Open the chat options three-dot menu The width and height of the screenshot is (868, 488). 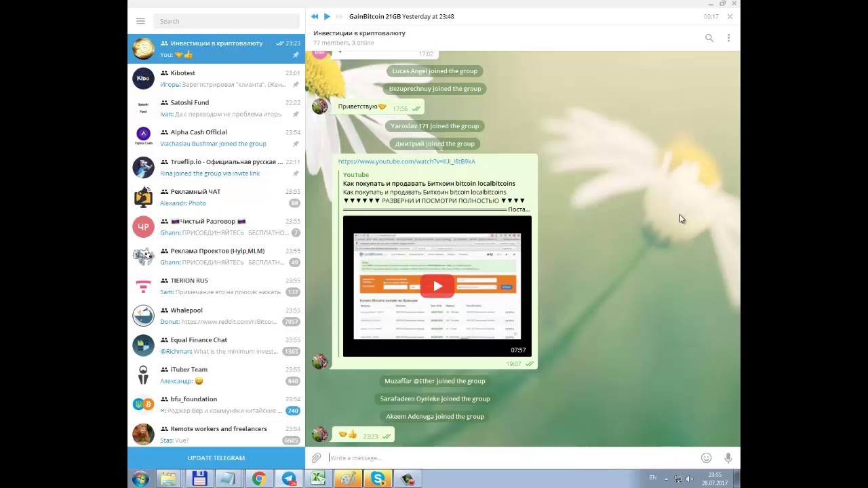click(x=728, y=38)
